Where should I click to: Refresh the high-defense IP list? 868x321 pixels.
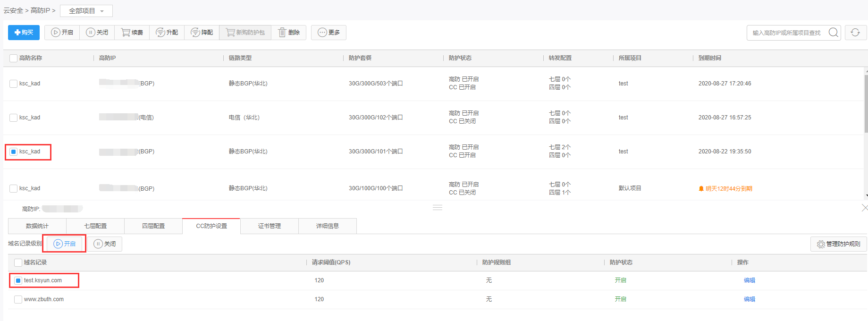855,33
